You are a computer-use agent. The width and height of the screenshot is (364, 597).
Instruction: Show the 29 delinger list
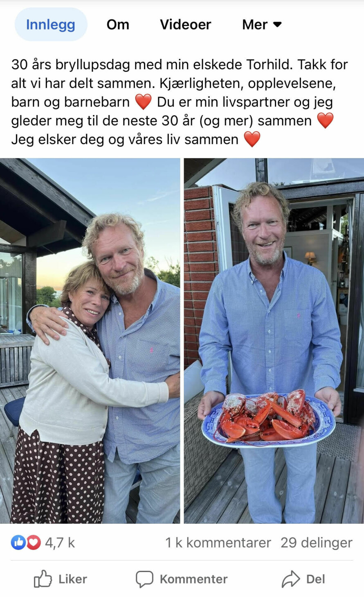(x=316, y=543)
